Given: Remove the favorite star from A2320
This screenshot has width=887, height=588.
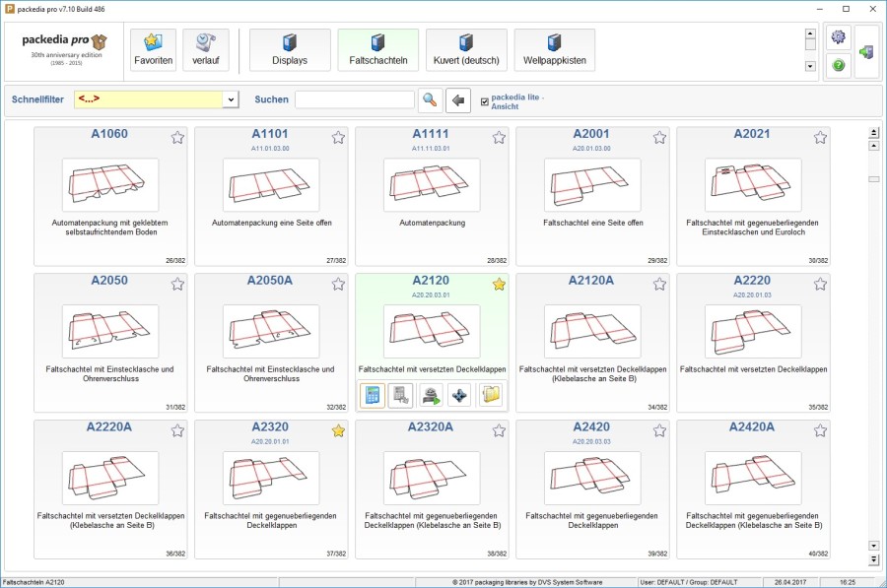Looking at the screenshot, I should pyautogui.click(x=337, y=429).
